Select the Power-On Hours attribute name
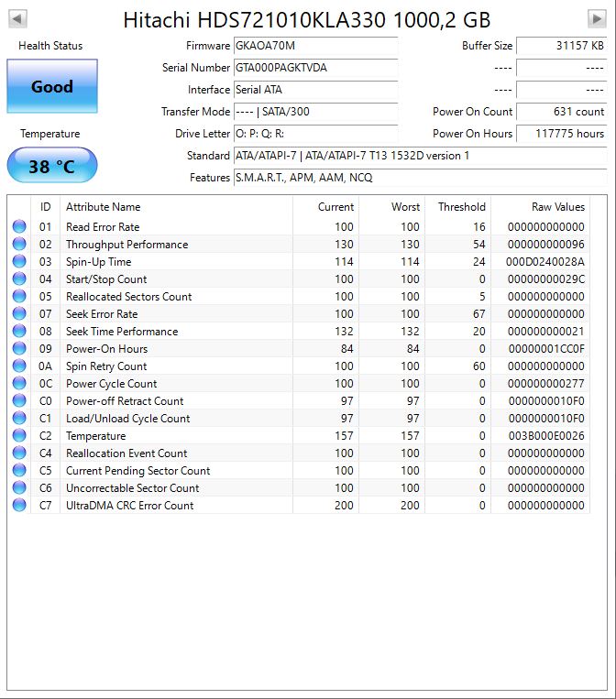 (106, 349)
